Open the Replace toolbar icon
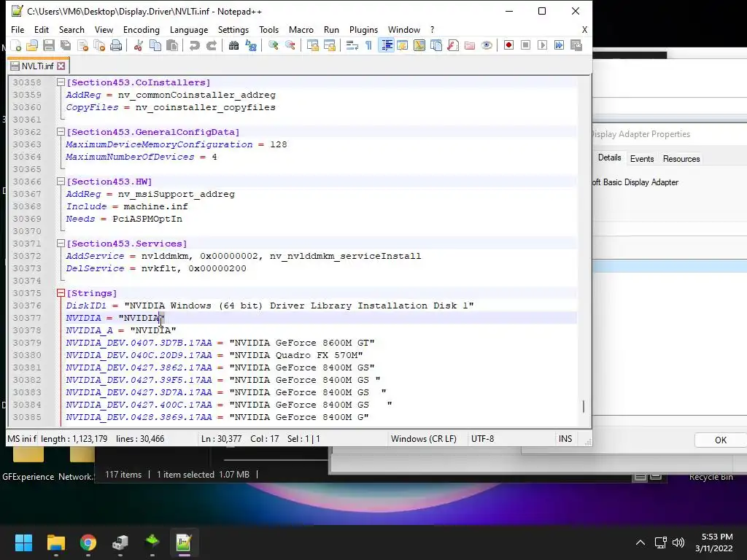The height and width of the screenshot is (560, 747). pyautogui.click(x=251, y=45)
